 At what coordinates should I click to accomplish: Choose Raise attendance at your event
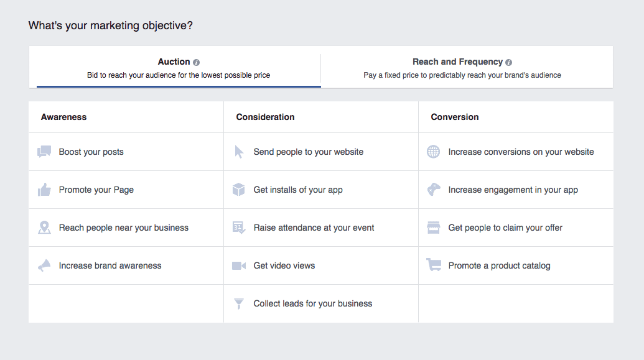tap(314, 228)
